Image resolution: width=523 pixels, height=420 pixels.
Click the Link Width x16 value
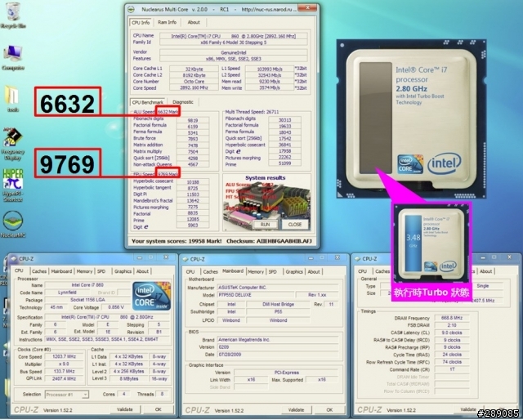pos(251,380)
